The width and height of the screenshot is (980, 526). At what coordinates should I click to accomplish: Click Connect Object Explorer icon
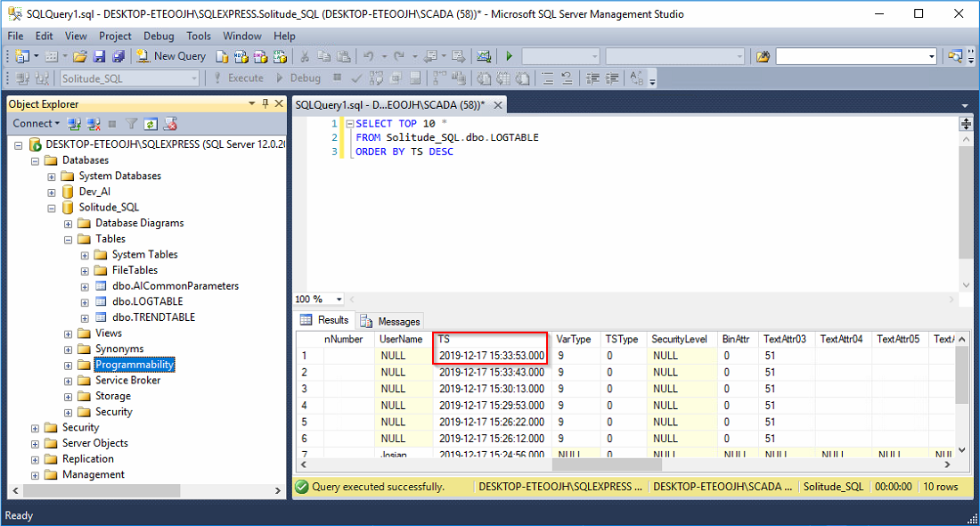coord(75,124)
